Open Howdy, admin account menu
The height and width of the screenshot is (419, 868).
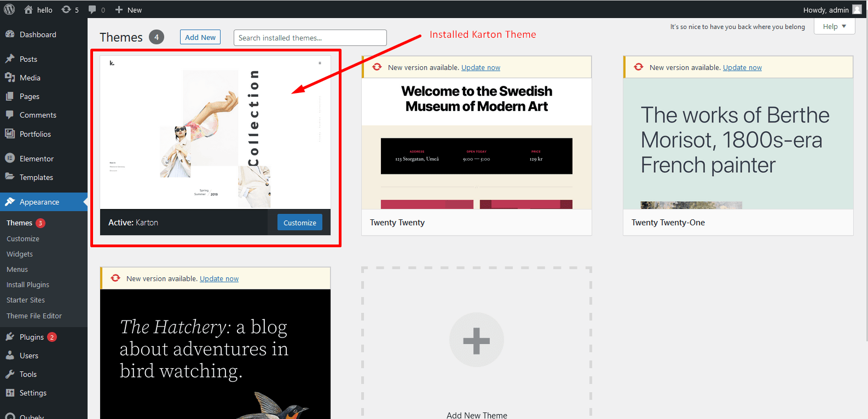tap(825, 10)
